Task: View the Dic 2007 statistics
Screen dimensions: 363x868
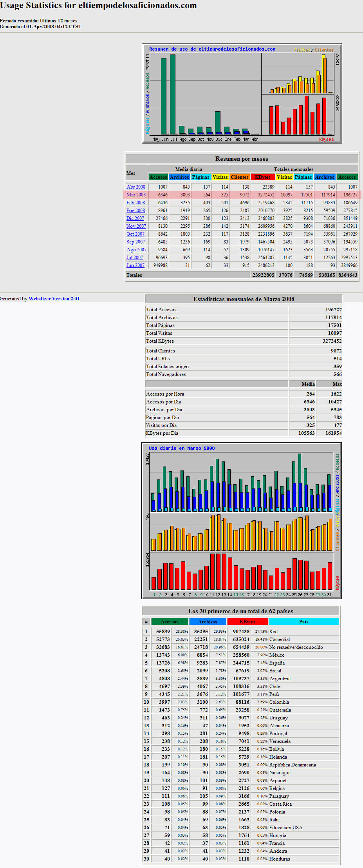Action: coord(135,218)
